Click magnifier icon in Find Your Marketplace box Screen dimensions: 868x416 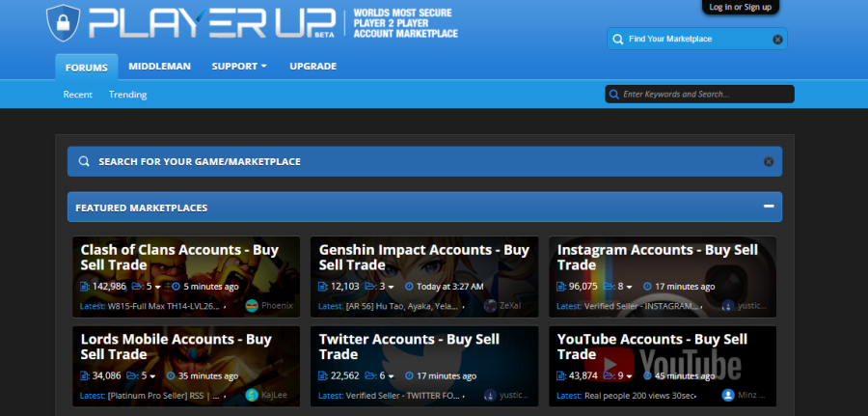tap(618, 40)
